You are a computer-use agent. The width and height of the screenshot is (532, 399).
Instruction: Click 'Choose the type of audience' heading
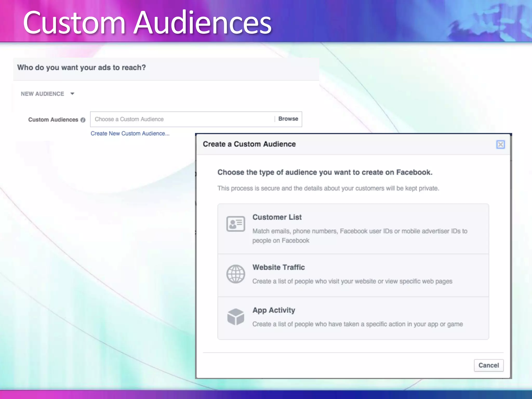point(325,172)
